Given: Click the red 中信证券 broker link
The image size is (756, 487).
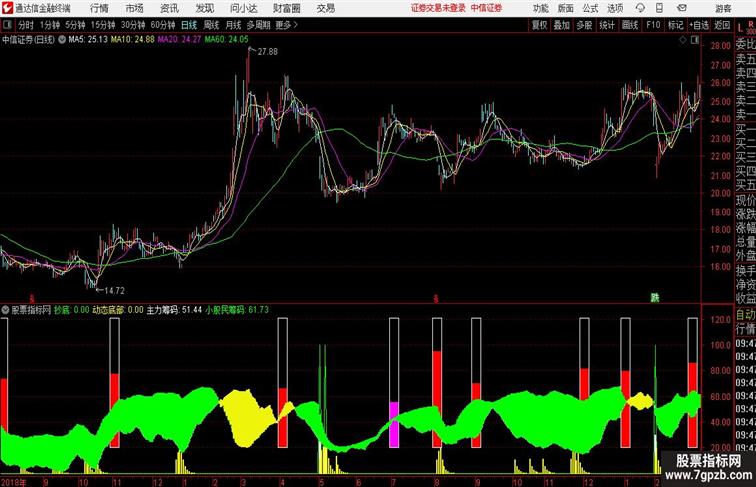Looking at the screenshot, I should tap(486, 8).
